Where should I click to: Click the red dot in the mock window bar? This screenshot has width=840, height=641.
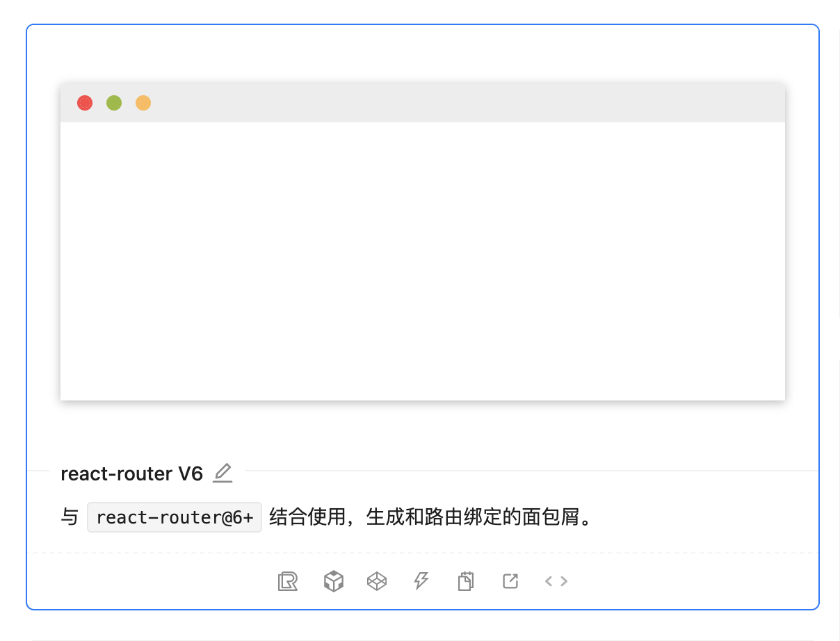tap(84, 103)
